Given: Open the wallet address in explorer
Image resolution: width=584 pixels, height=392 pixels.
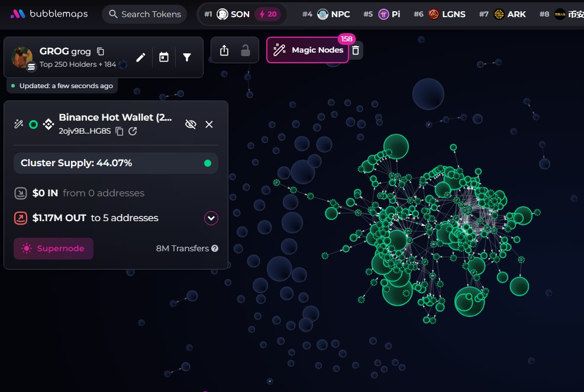Looking at the screenshot, I should [x=133, y=131].
